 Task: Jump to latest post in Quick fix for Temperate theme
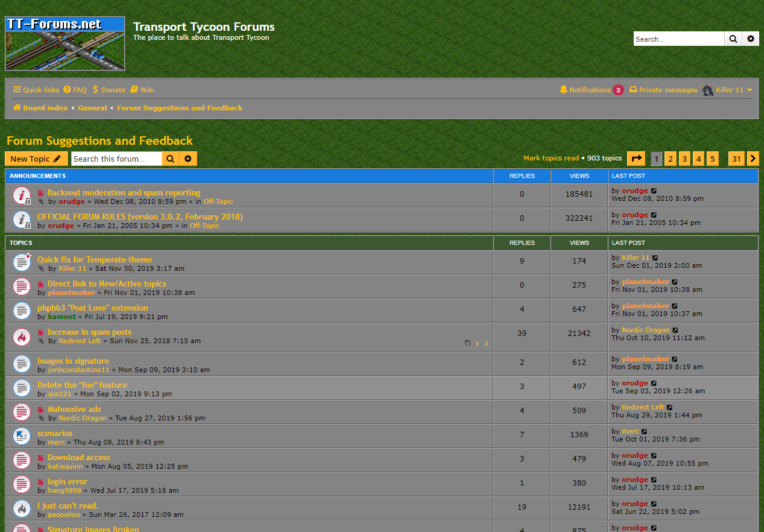click(x=655, y=258)
